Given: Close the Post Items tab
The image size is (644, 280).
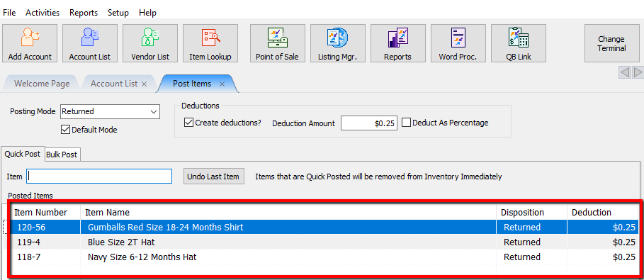Looking at the screenshot, I should point(222,84).
